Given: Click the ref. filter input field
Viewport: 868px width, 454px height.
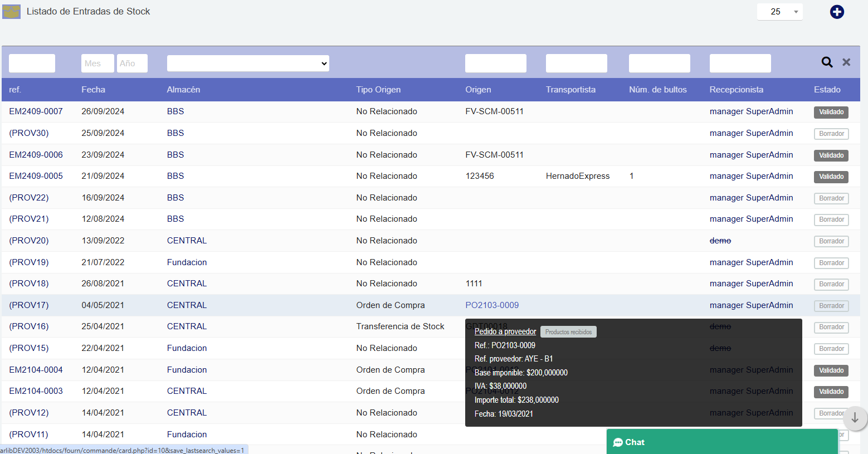Looking at the screenshot, I should coord(32,64).
